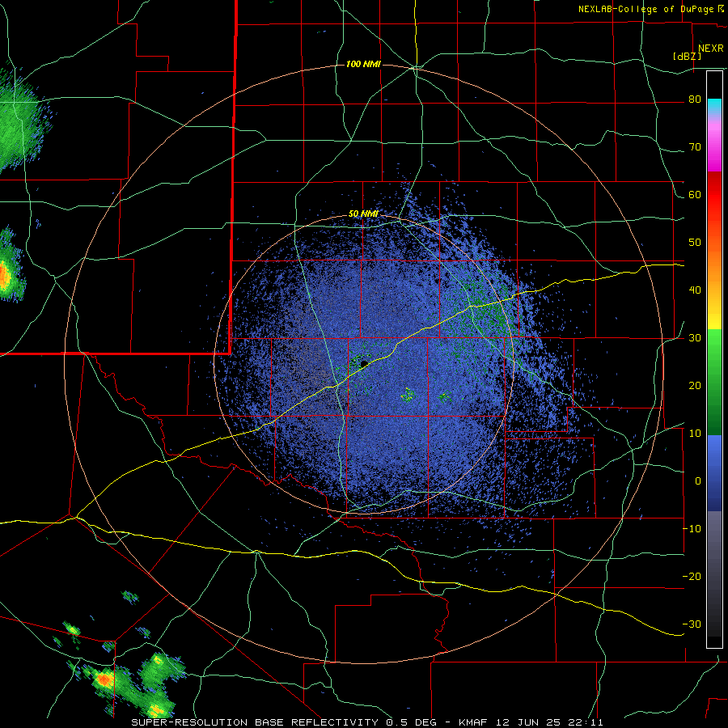Click SUPER-RESOLUTION BASE REFLECTIVITY caption text
728x728 pixels.
click(255, 722)
